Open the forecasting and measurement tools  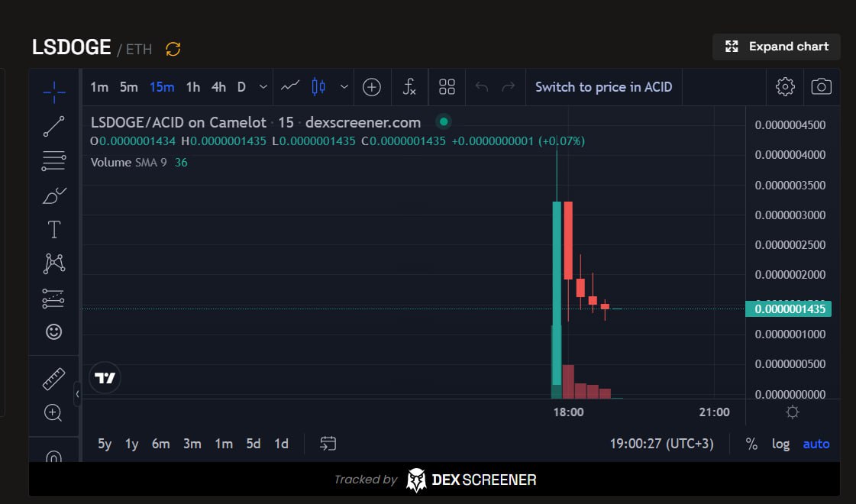(54, 298)
